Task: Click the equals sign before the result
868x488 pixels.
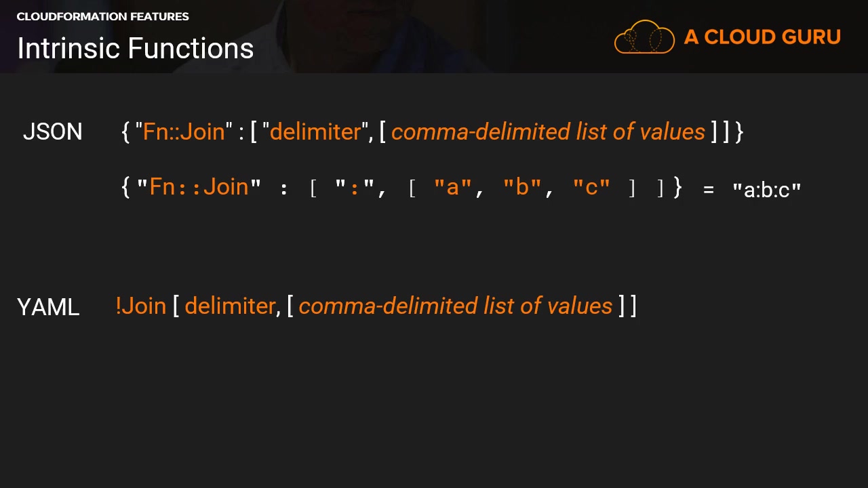Action: pos(709,190)
